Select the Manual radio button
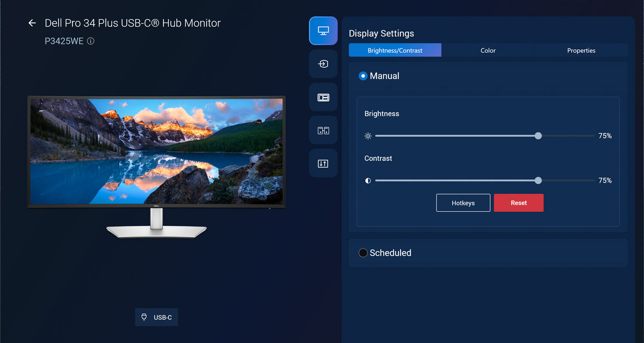 coord(363,76)
